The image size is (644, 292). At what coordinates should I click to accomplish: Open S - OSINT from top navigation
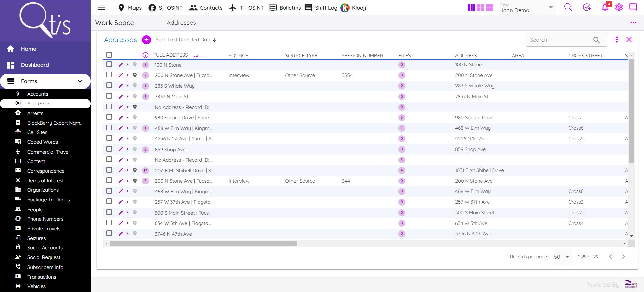165,8
